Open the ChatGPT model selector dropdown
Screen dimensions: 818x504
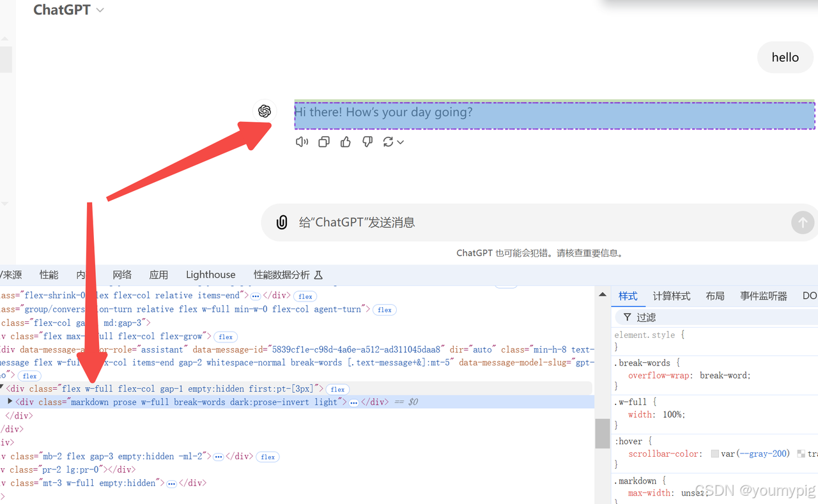pyautogui.click(x=68, y=10)
